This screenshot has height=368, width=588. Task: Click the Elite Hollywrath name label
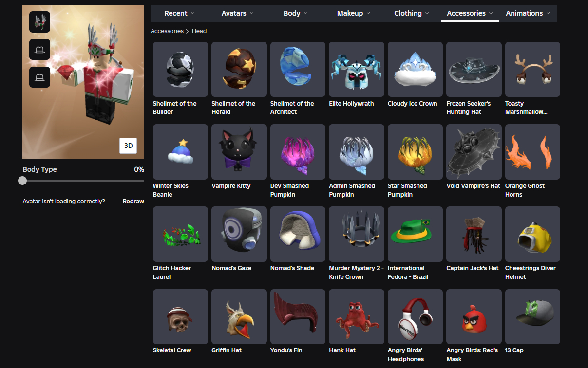pyautogui.click(x=351, y=104)
